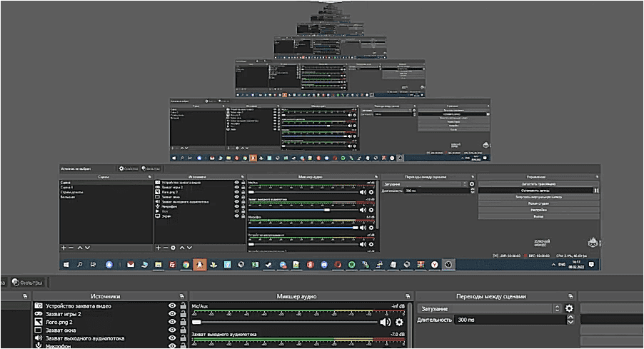Screen dimensions: 644x349
Task: Undock the bottom Микшер аудио panel via header icon
Action: 407,295
